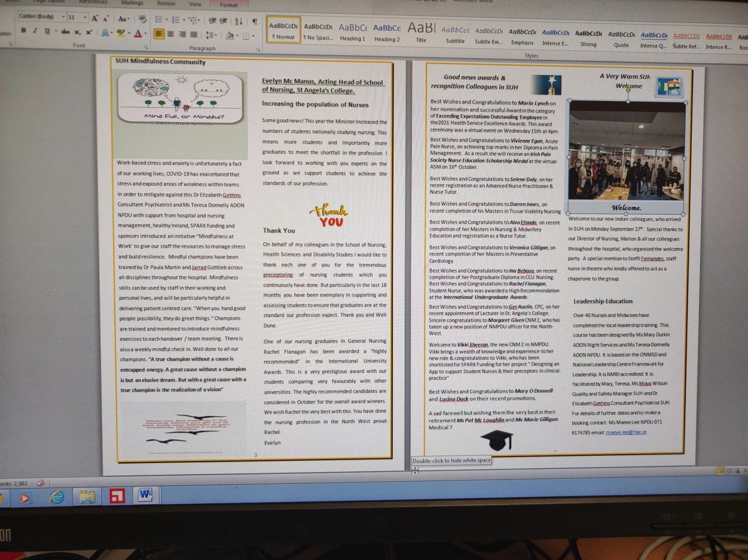Click the Word taskbar icon
Viewport: 748px width, 560px height.
tap(145, 495)
